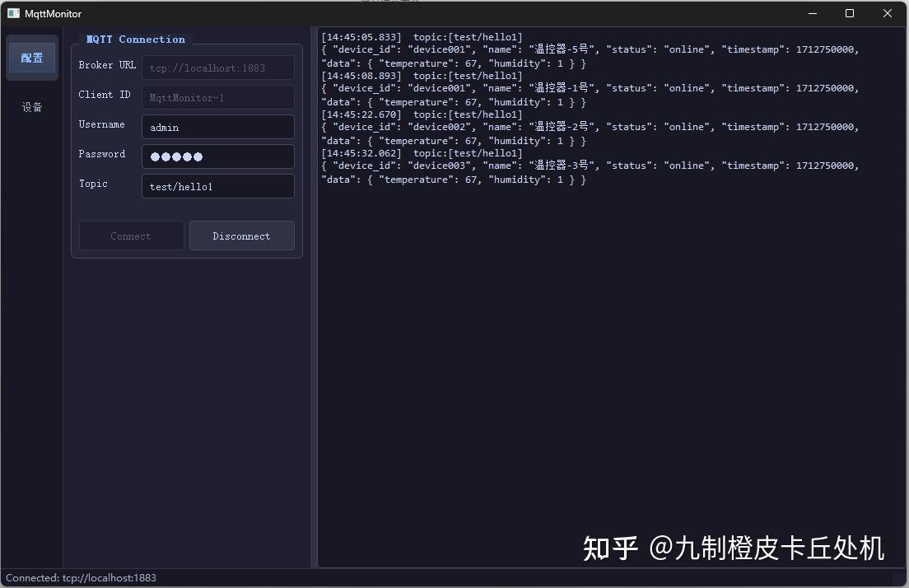Click the log line timestamped 14:45:05.833

(x=422, y=37)
